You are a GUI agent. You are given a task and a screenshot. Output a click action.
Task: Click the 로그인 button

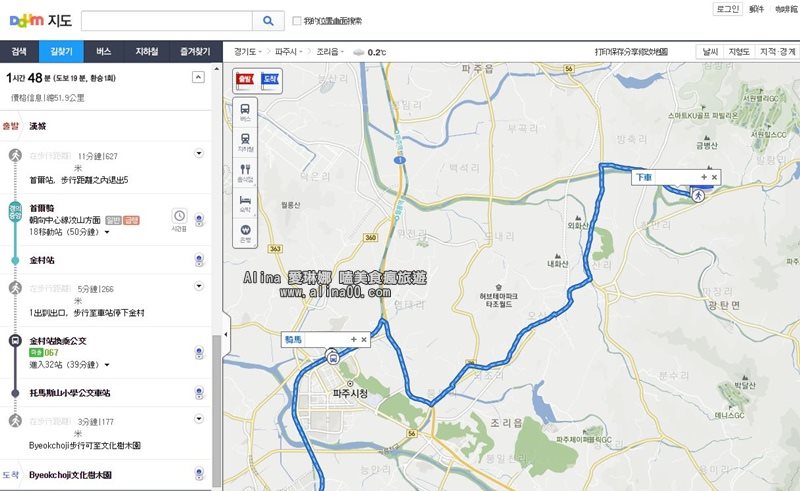point(728,9)
